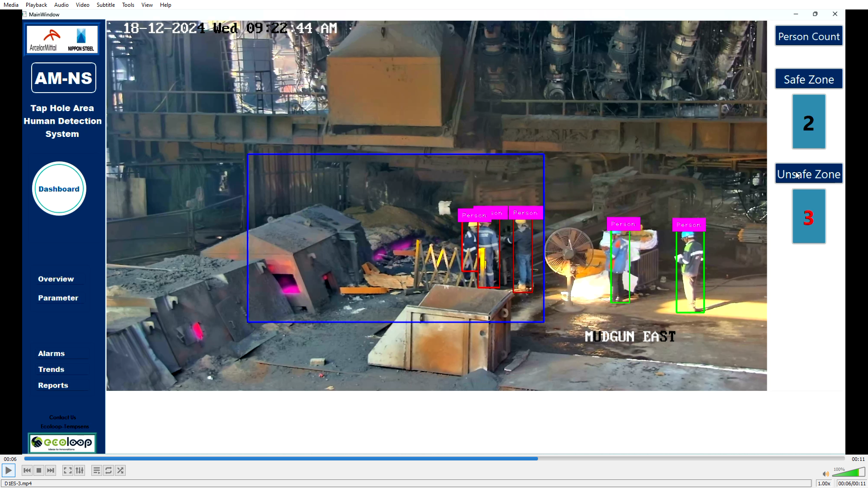Click the Unsafe Zone label
The width and height of the screenshot is (868, 488).
tap(808, 174)
